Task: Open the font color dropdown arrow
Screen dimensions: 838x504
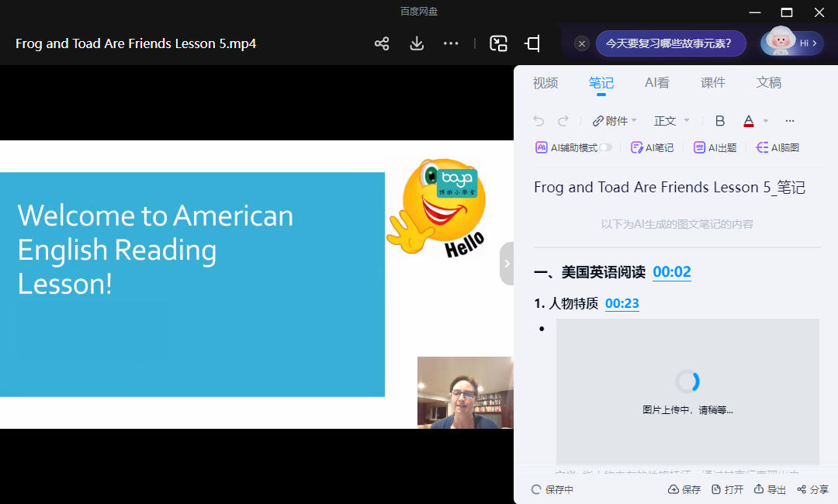Action: point(766,121)
